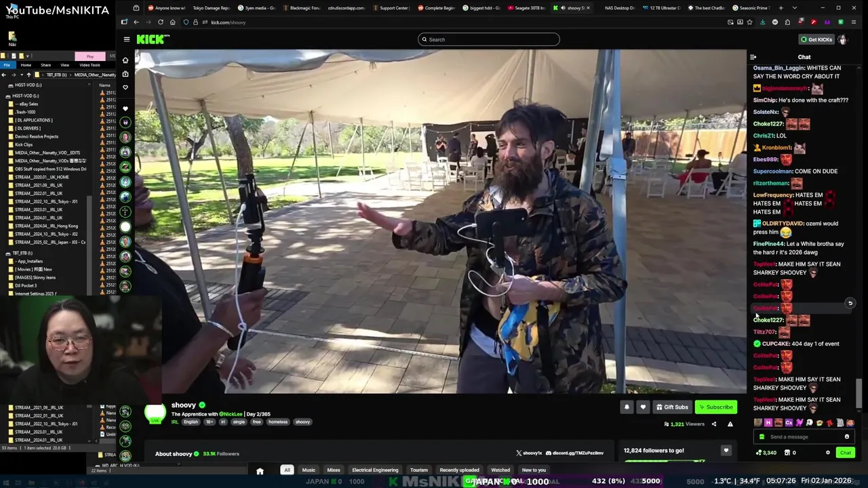Click the Gift Subs button

(672, 407)
